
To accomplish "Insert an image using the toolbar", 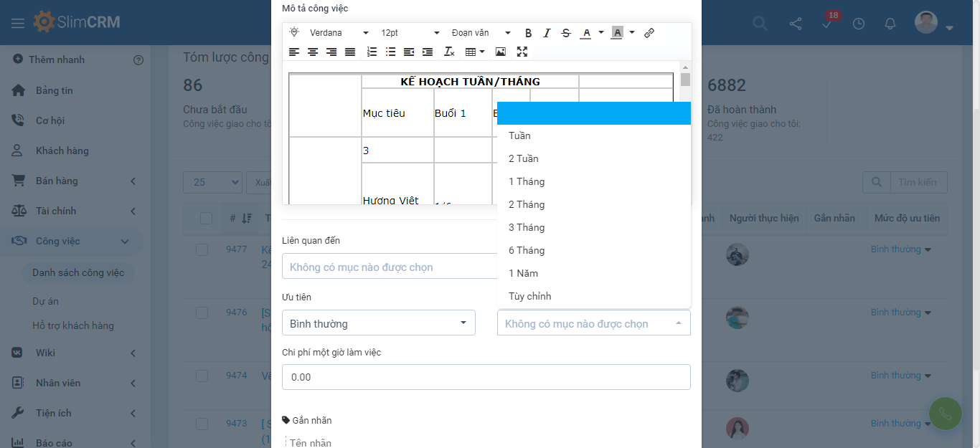I will click(501, 52).
